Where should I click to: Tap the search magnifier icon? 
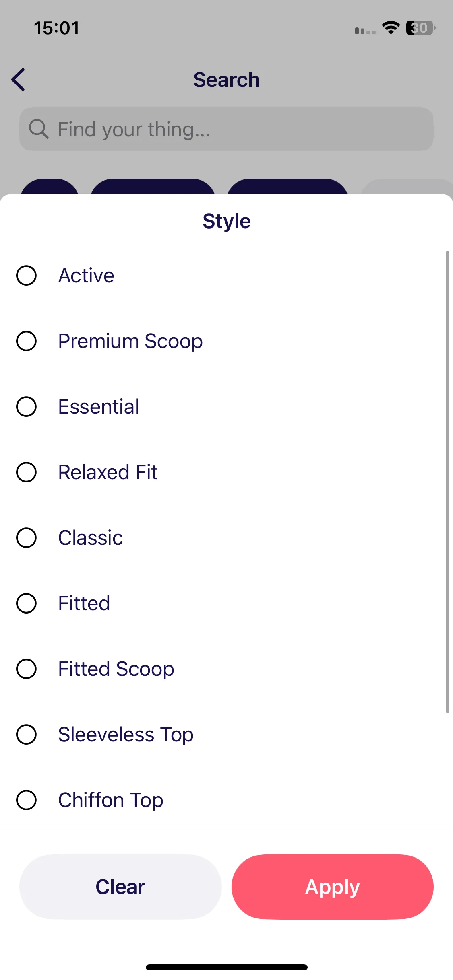39,129
